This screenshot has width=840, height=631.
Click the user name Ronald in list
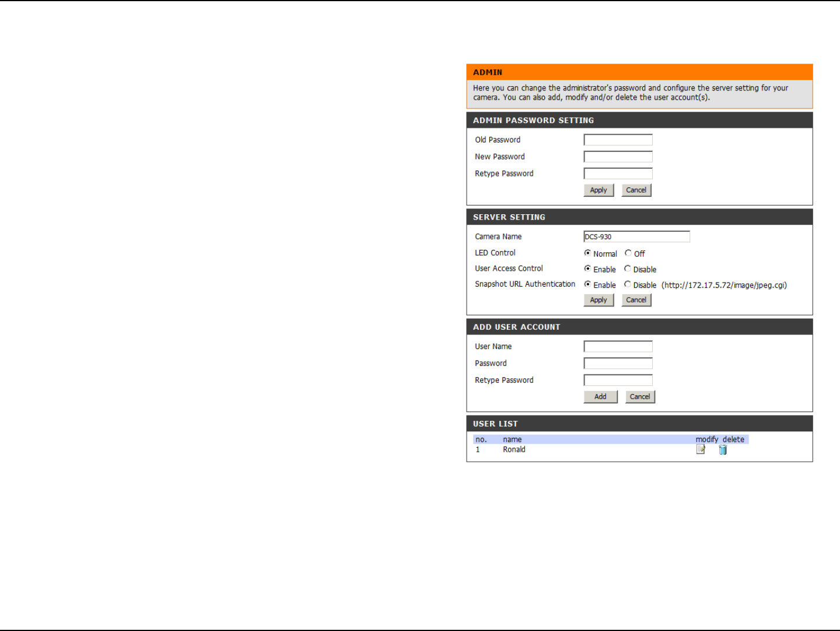[x=514, y=449]
